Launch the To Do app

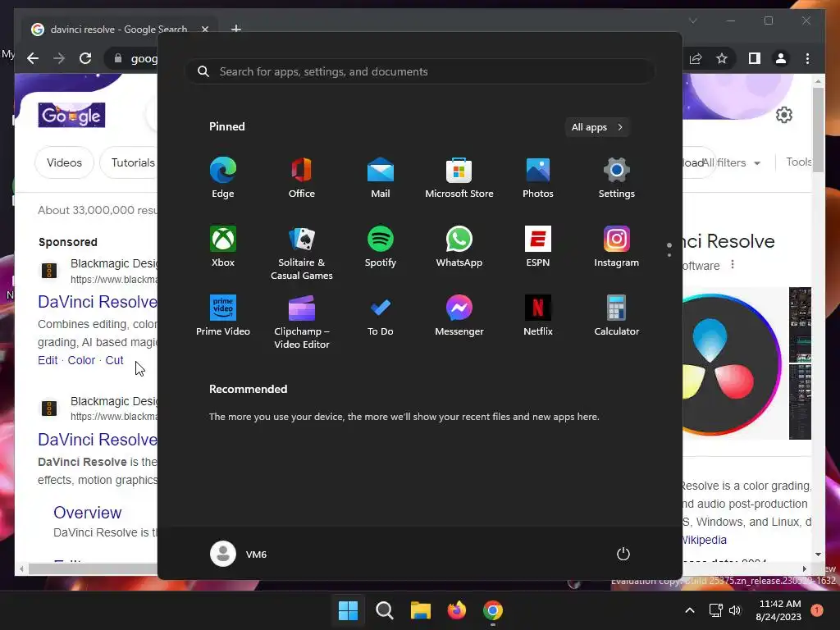coord(381,316)
